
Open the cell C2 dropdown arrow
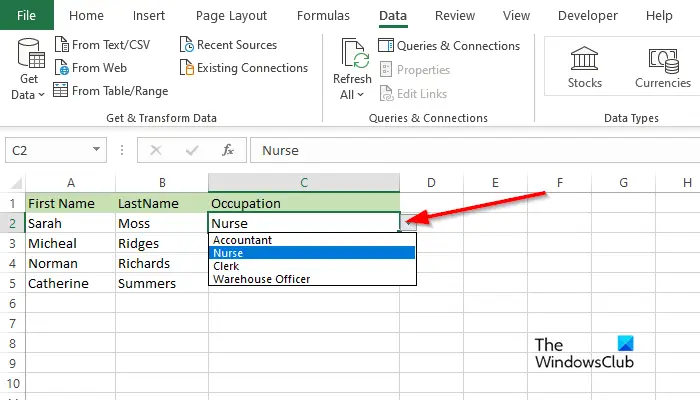408,222
